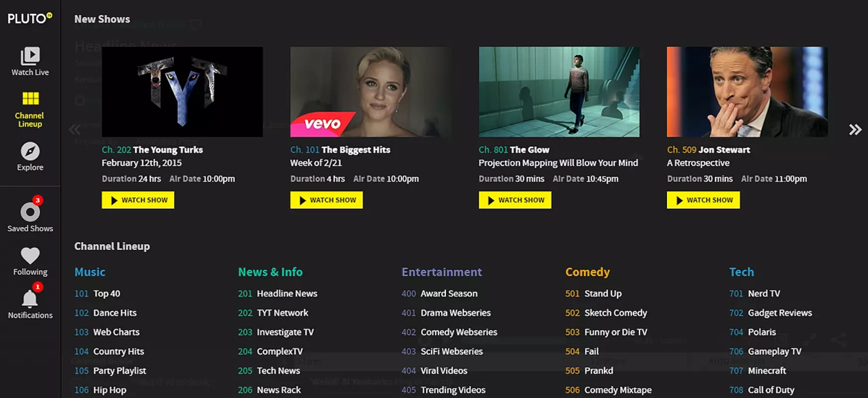Screen dimensions: 868x398
Task: Open channel 204 ComplexTV
Action: pyautogui.click(x=271, y=352)
